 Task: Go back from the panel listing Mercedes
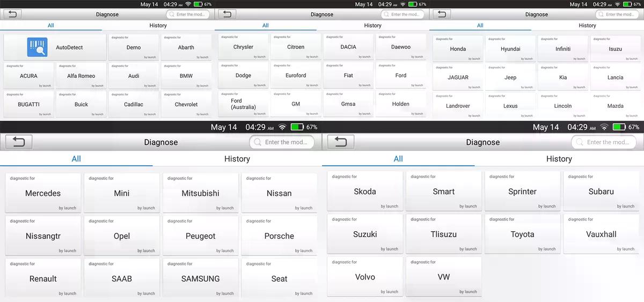pos(19,142)
